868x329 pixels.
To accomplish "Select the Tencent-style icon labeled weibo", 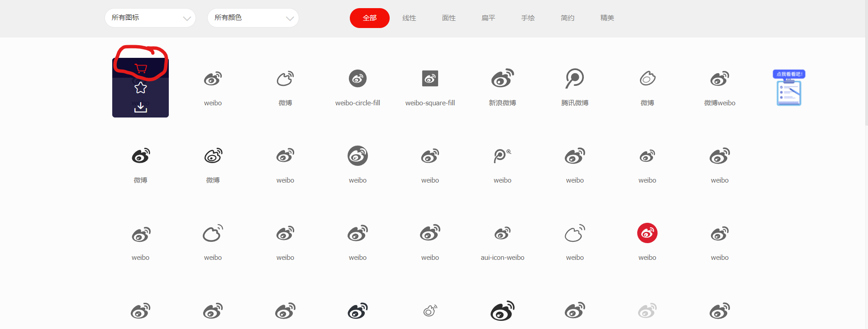I will coord(502,156).
